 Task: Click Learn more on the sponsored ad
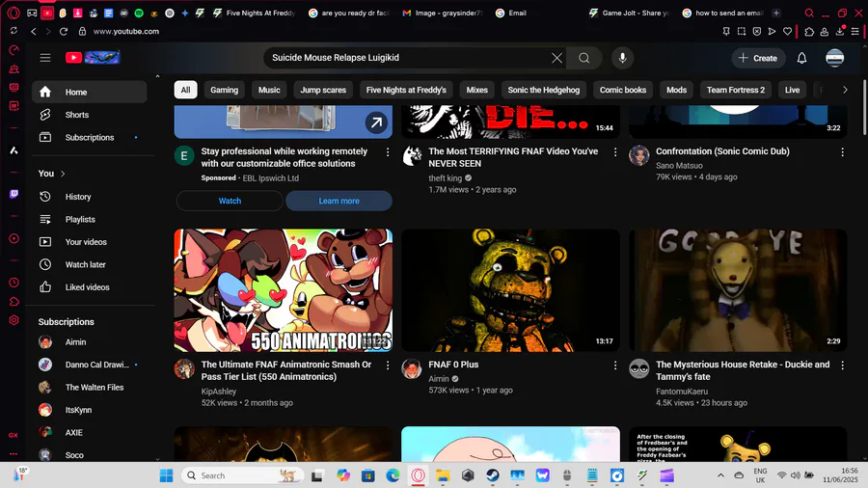339,201
